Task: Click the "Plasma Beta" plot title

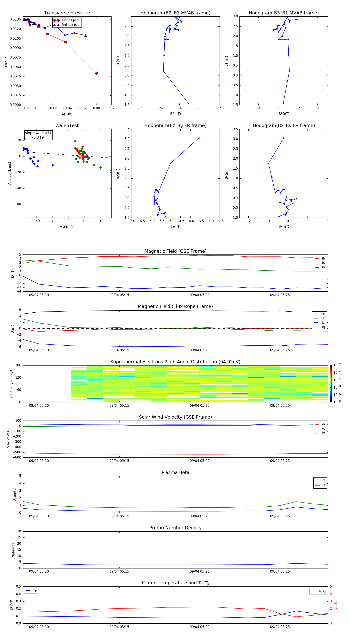Action: pyautogui.click(x=175, y=472)
